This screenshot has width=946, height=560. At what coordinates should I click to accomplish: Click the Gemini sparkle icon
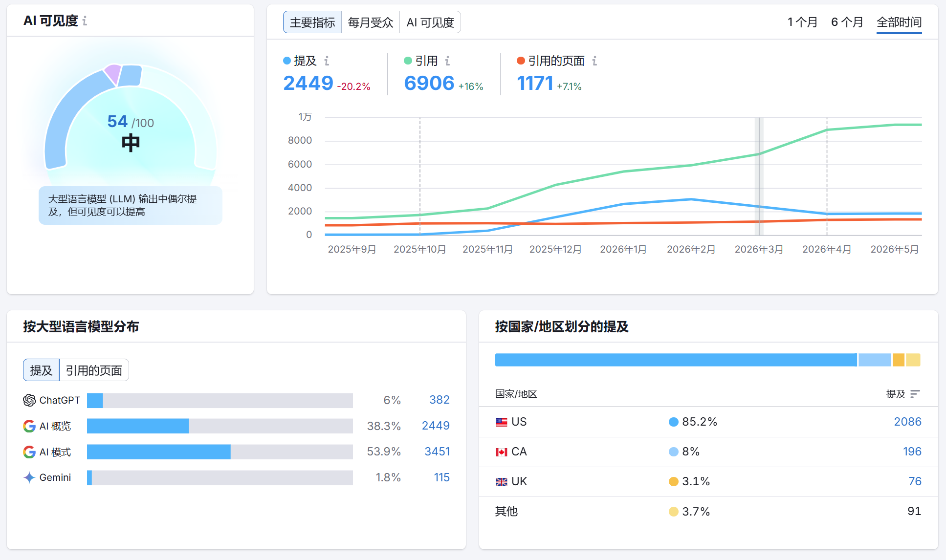click(x=29, y=477)
